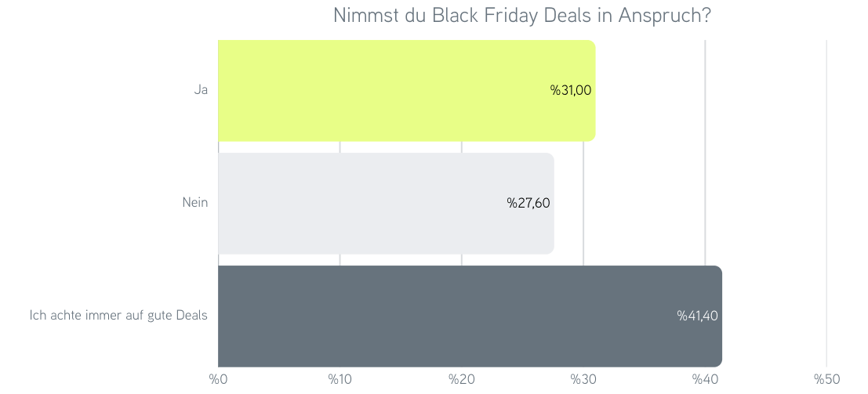This screenshot has width=868, height=394.
Task: Click the %50 axis tick label
Action: coord(826,379)
